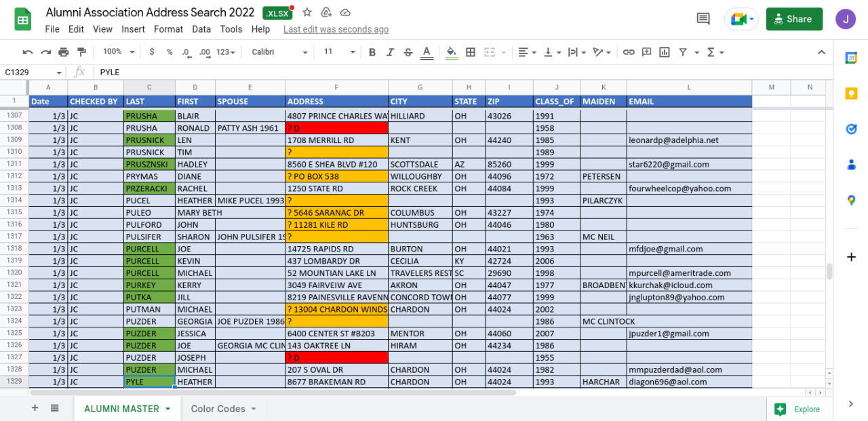Screen dimensions: 868x421
Task: Star the document
Action: click(307, 12)
